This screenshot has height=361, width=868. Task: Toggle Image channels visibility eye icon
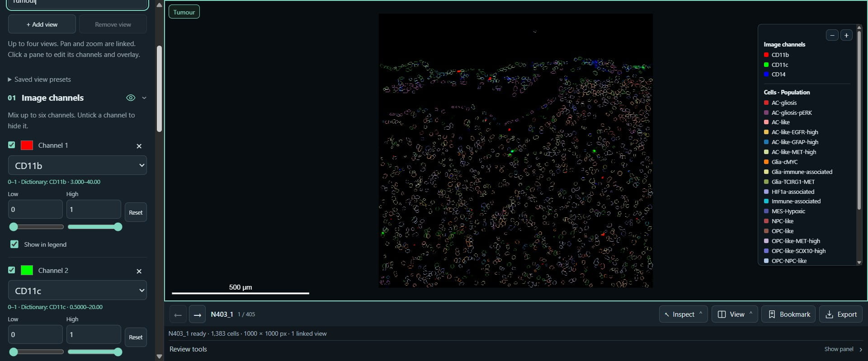(131, 98)
